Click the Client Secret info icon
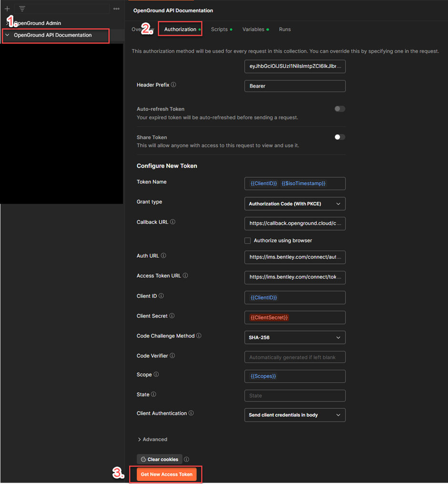 pos(172,316)
